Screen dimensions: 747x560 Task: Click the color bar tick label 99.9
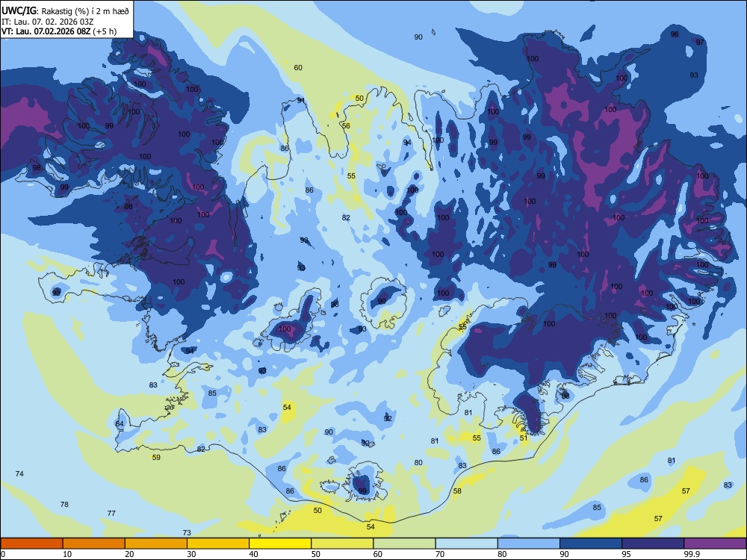point(692,554)
